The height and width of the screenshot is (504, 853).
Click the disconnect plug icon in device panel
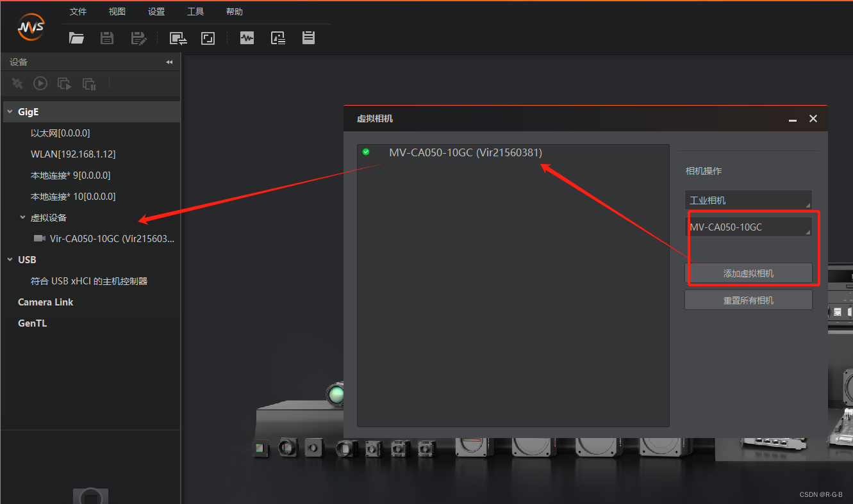click(x=17, y=83)
